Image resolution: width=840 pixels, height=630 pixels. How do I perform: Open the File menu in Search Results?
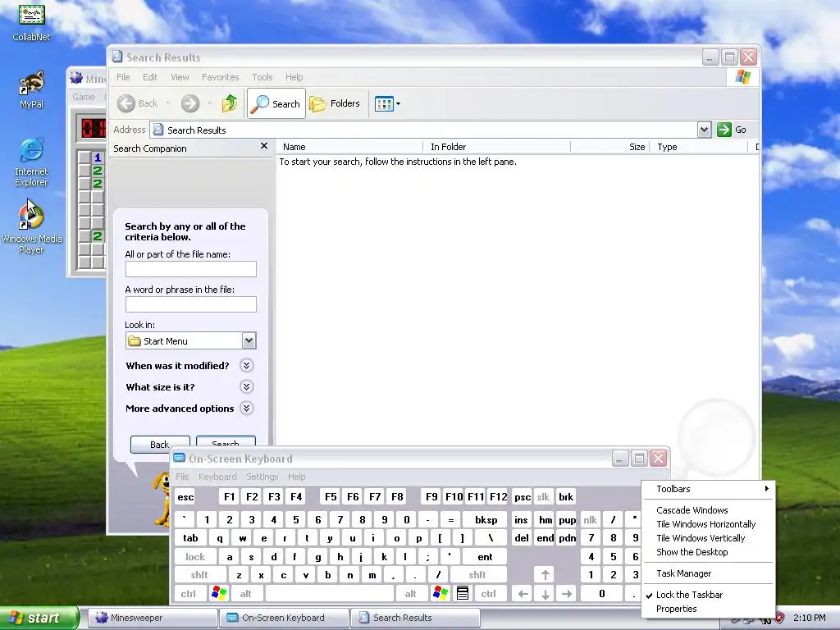click(x=123, y=77)
